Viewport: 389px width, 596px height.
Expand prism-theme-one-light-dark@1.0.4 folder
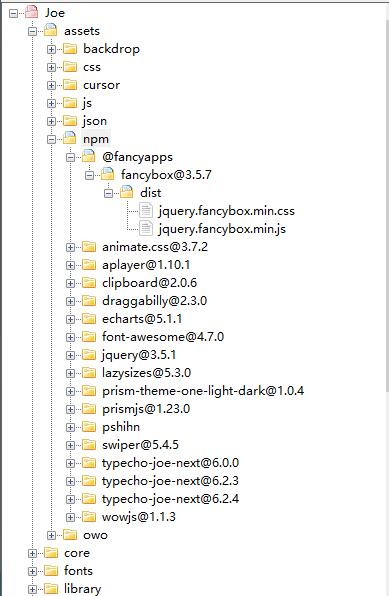(70, 392)
